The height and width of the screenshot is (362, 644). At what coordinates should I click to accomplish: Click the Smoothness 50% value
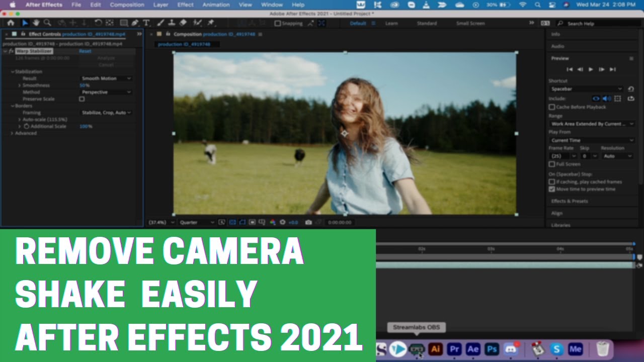click(85, 85)
